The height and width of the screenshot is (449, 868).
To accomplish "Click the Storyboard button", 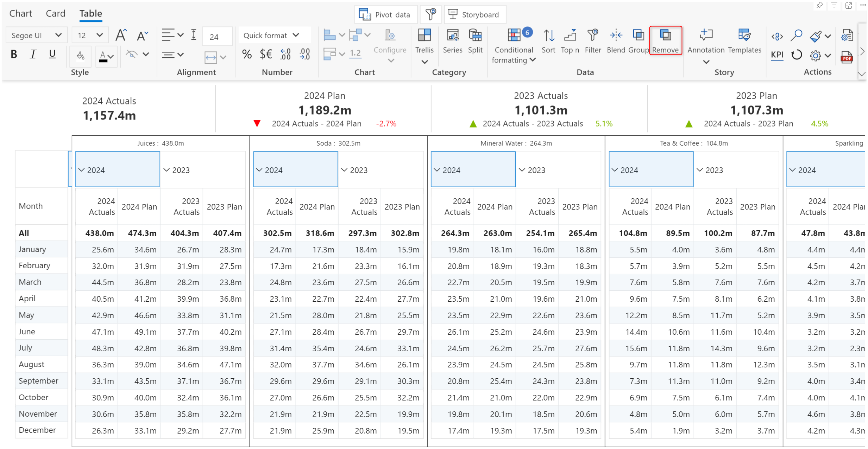I will [474, 14].
